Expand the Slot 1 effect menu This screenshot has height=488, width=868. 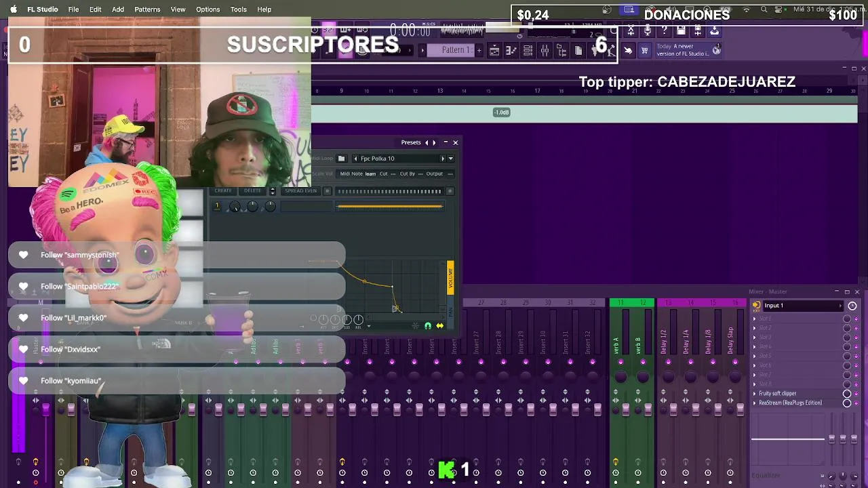click(x=754, y=319)
